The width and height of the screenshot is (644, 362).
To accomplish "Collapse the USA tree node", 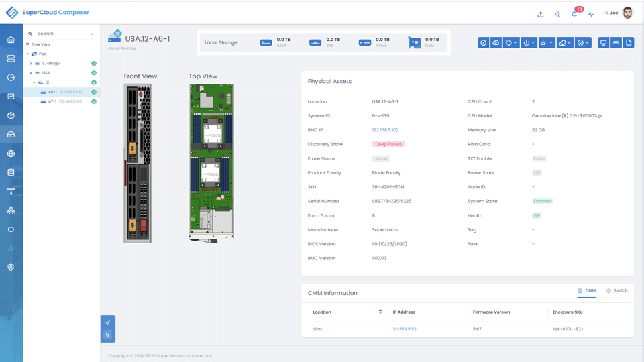I will (x=31, y=73).
